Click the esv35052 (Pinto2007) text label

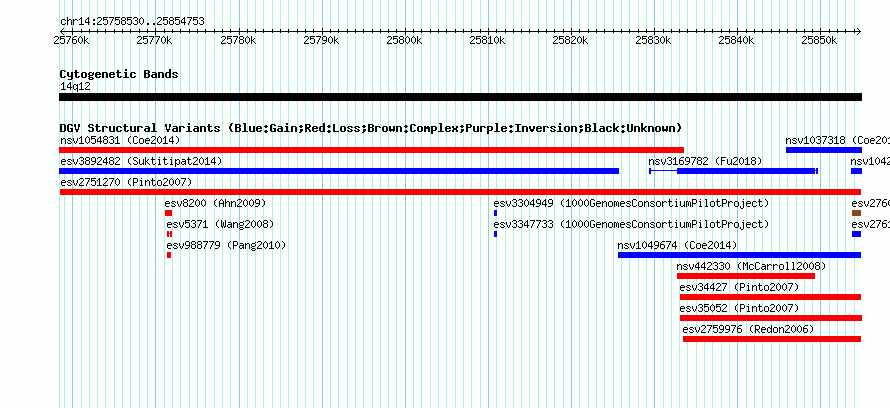click(739, 308)
